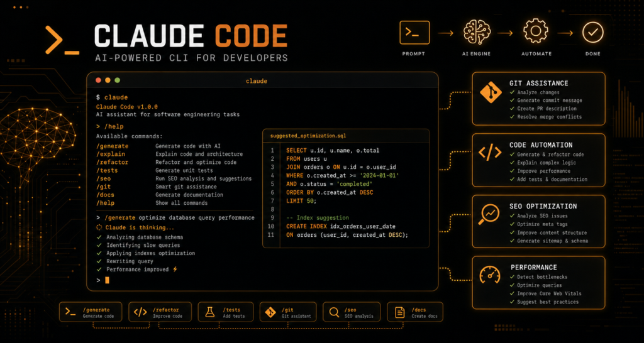Click the yellow minimize dot of terminal
The width and height of the screenshot is (644, 343).
coord(108,80)
